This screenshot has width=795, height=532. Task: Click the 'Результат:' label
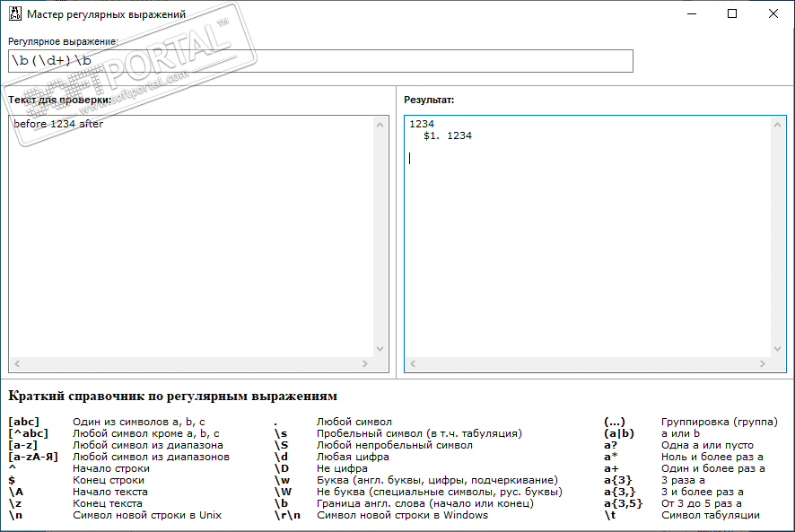429,100
